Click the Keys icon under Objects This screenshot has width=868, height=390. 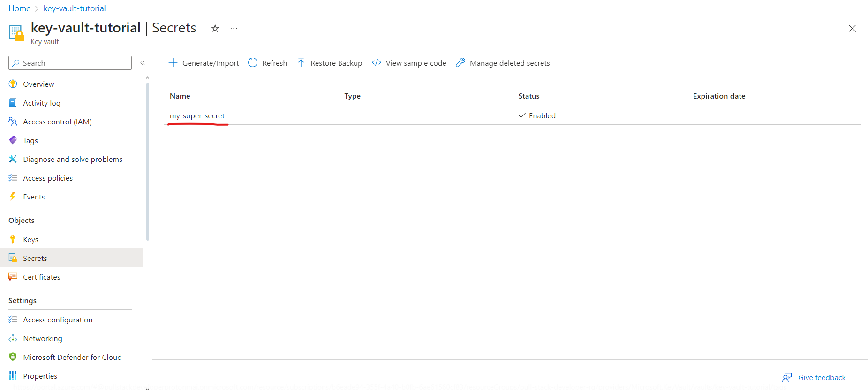click(13, 239)
